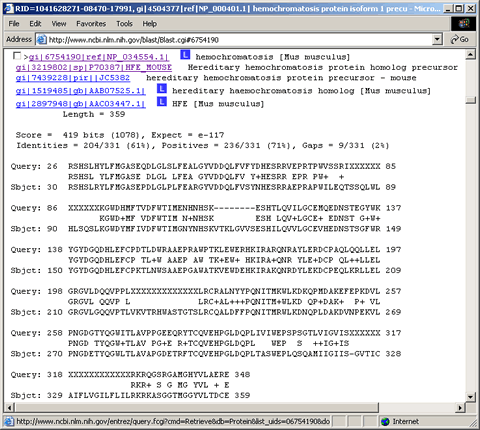The height and width of the screenshot is (430, 480).
Task: Tick the checkbox next to gi|6754190
Action: point(17,56)
